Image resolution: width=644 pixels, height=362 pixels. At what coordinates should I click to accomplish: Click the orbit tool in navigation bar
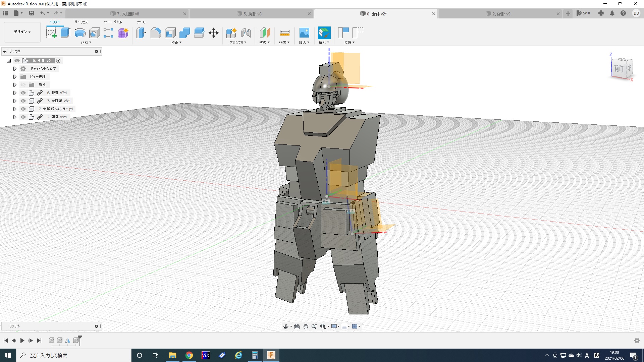(285, 326)
